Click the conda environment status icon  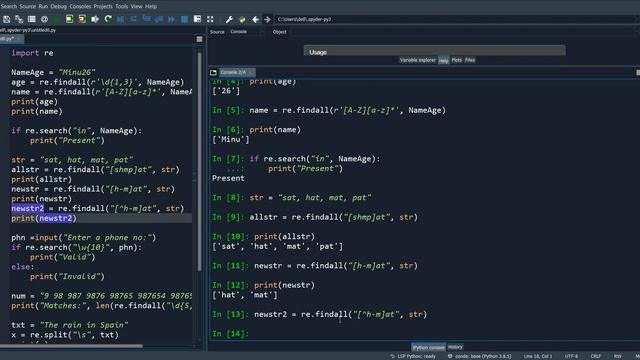tap(450, 356)
